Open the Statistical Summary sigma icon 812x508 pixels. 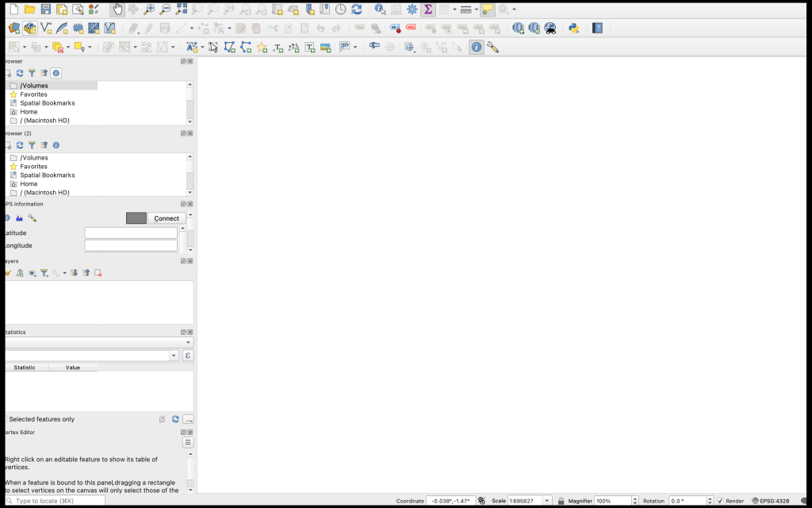pyautogui.click(x=428, y=10)
